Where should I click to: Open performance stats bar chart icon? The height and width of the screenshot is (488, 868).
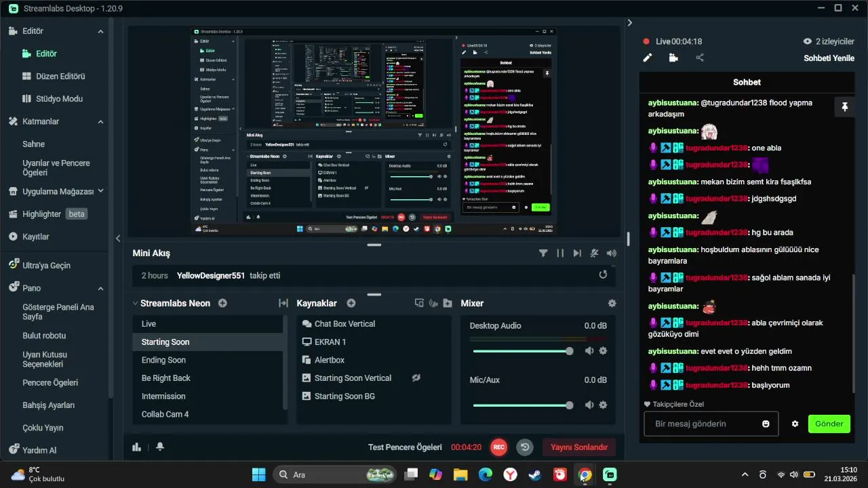tap(136, 447)
